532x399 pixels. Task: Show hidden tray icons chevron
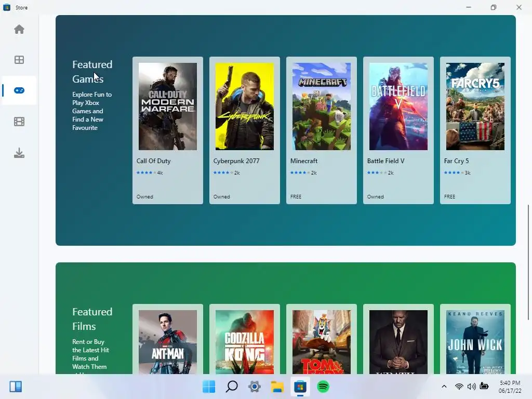(x=444, y=387)
